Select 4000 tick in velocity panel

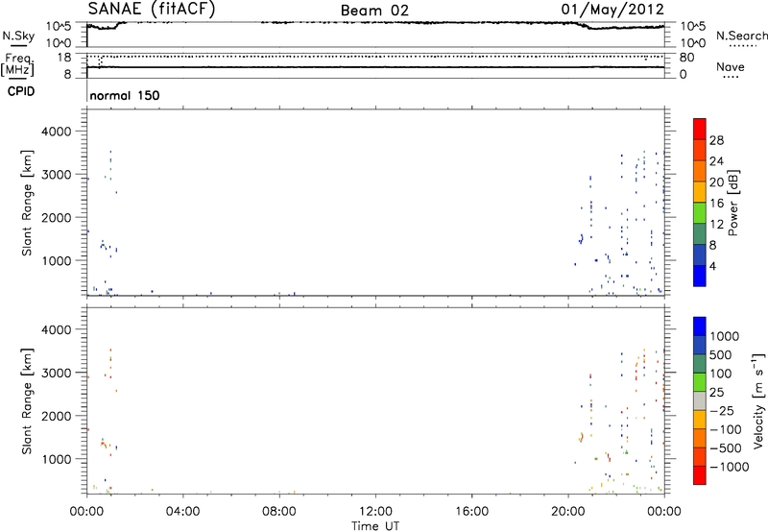[x=56, y=329]
